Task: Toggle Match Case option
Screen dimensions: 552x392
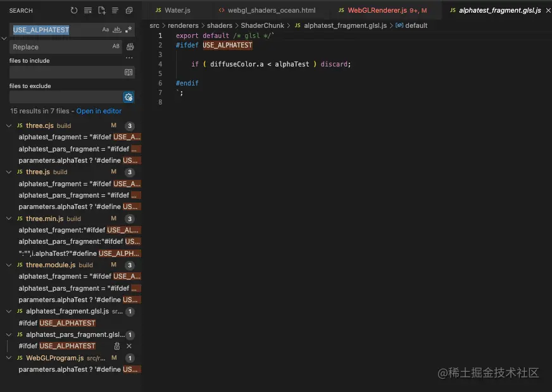Action: tap(105, 30)
